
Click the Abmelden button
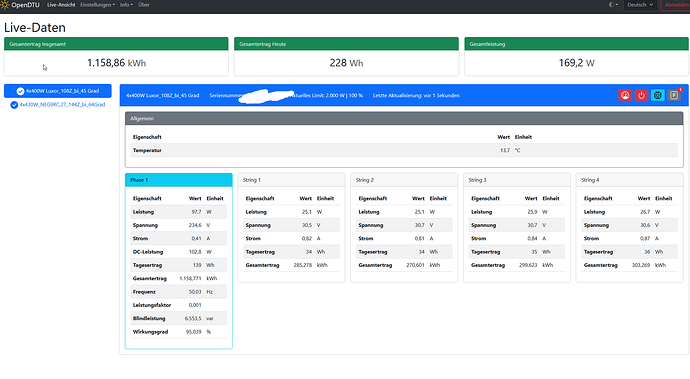point(676,5)
